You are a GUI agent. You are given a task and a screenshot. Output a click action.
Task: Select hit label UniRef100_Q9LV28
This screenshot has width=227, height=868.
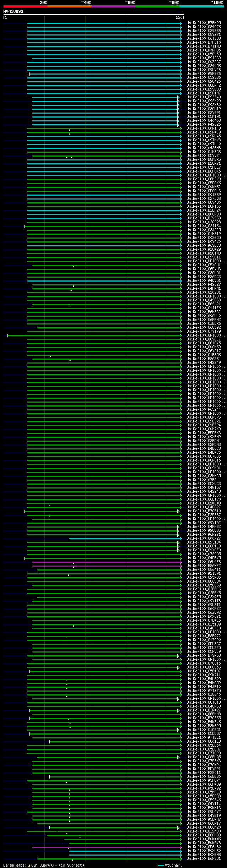pos(204,70)
